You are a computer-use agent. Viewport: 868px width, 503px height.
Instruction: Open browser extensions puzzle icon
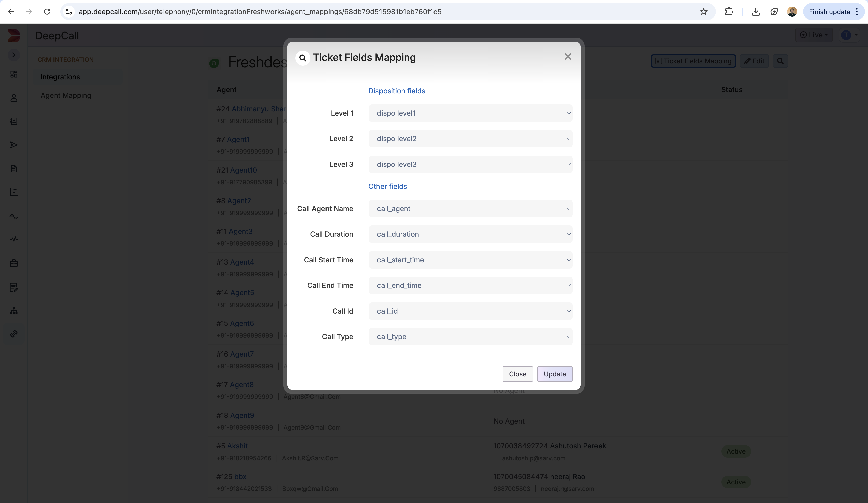tap(729, 12)
